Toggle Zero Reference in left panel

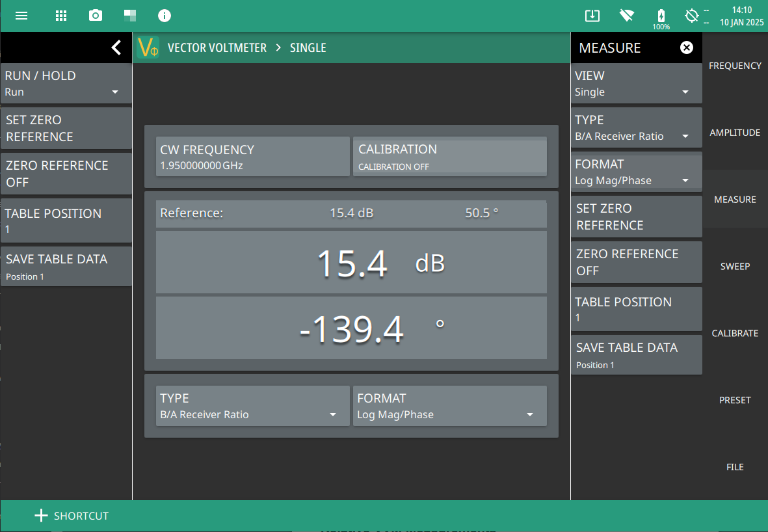coord(66,174)
